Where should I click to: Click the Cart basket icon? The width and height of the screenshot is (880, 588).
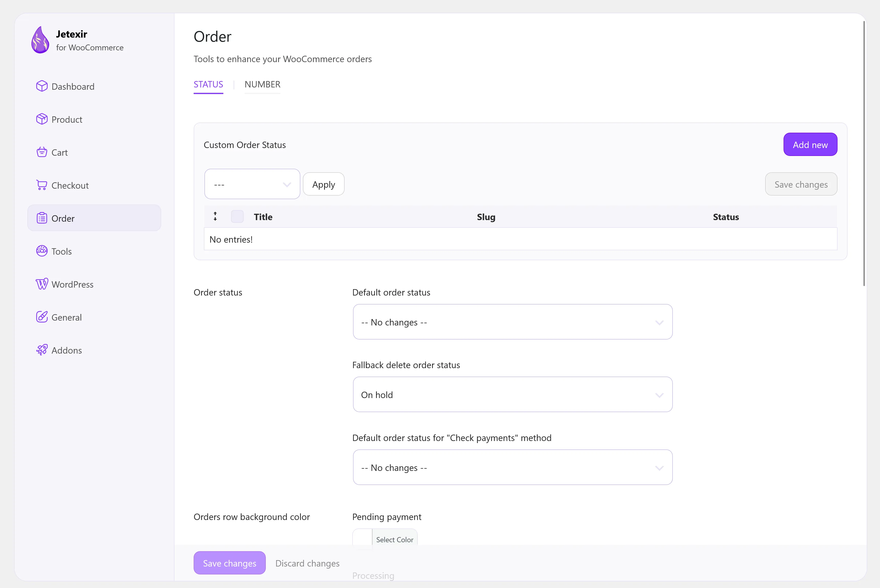tap(42, 152)
